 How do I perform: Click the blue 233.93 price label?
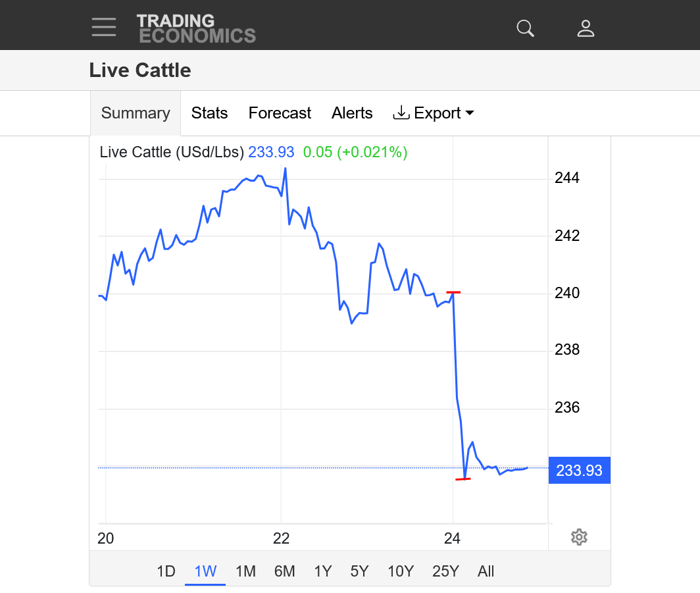[579, 471]
